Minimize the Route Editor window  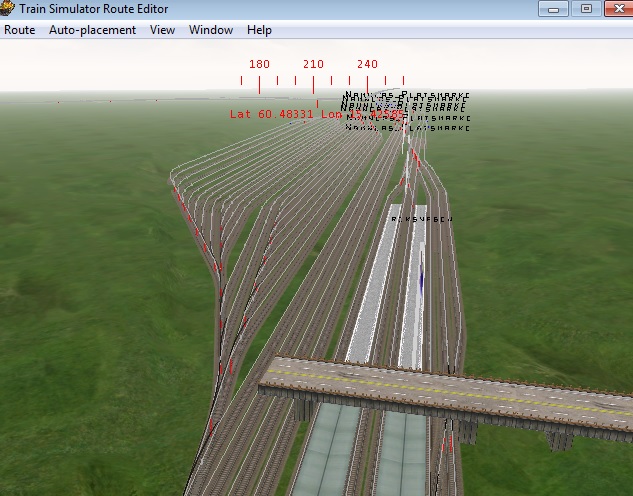tap(555, 9)
